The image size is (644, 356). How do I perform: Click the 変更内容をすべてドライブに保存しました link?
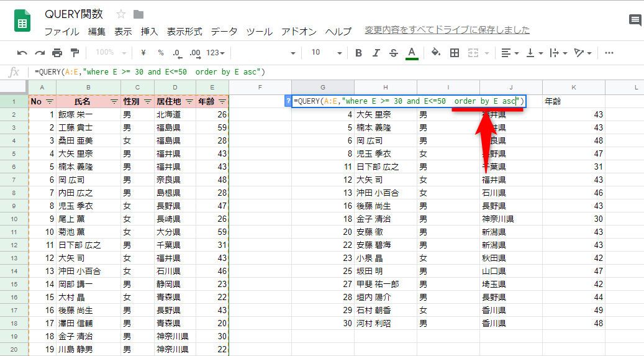pyautogui.click(x=447, y=30)
